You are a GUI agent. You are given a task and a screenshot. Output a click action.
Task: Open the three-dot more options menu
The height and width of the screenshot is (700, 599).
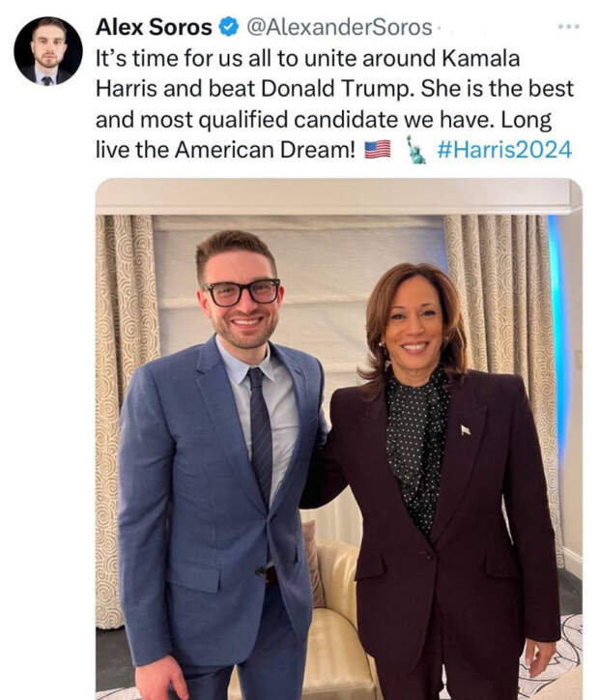coord(569,27)
